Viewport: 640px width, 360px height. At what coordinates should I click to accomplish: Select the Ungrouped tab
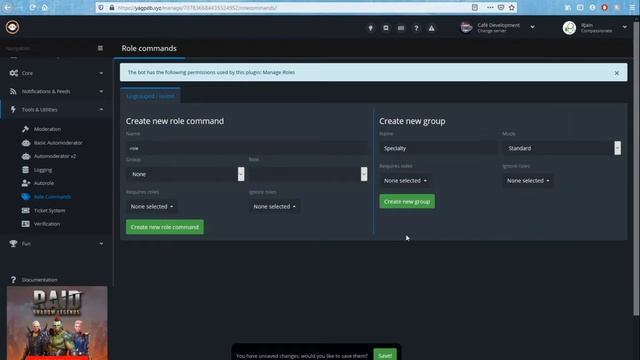click(x=150, y=96)
